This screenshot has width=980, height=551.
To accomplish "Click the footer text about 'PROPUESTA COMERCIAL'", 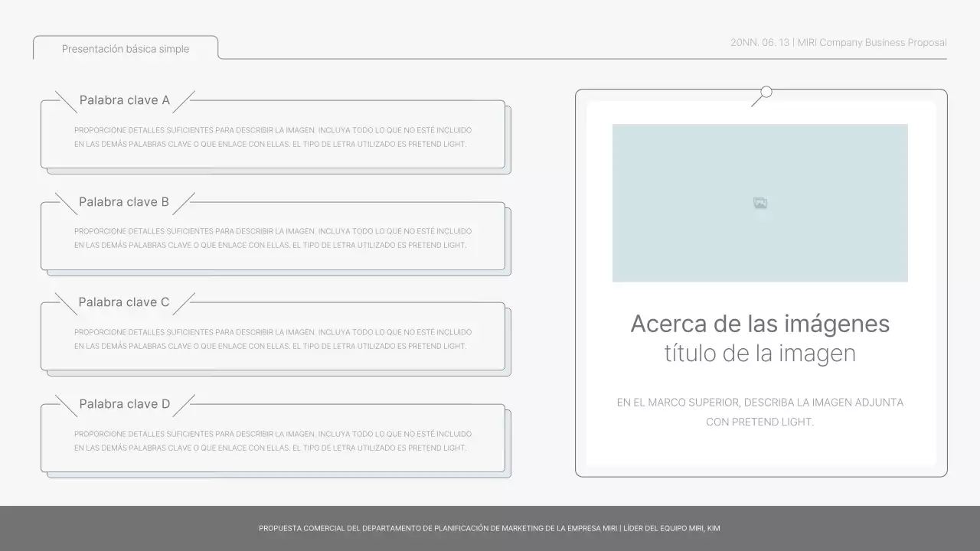I will pyautogui.click(x=489, y=528).
